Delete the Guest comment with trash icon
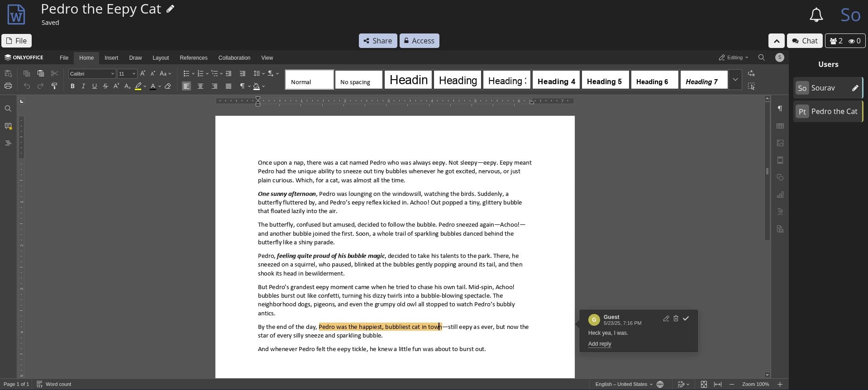Image resolution: width=868 pixels, height=390 pixels. 676,319
